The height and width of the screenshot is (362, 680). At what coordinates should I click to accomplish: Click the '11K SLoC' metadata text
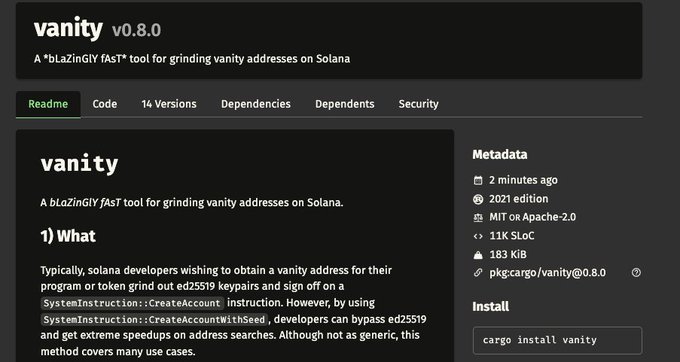[x=512, y=236]
